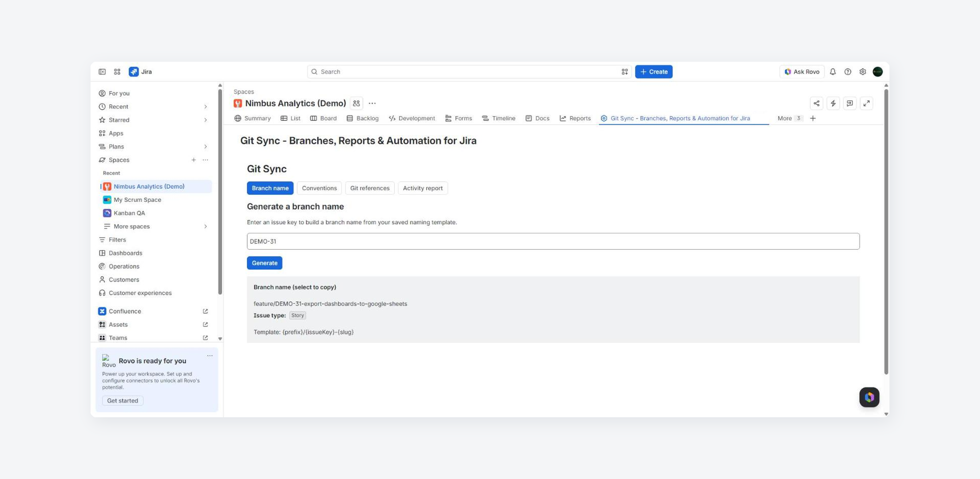Open settings gear icon
The height and width of the screenshot is (479, 980).
pyautogui.click(x=863, y=72)
